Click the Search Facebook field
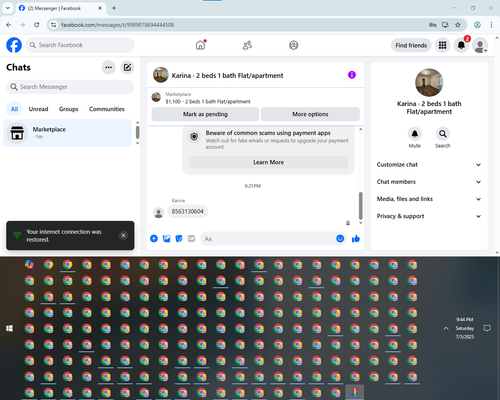Viewport: 500px width, 400px height. (x=80, y=45)
